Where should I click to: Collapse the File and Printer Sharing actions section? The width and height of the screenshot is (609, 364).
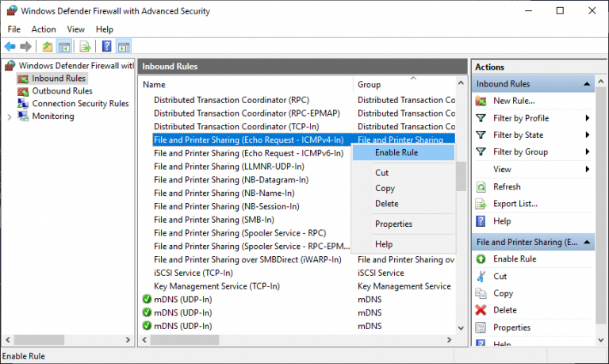(x=587, y=243)
